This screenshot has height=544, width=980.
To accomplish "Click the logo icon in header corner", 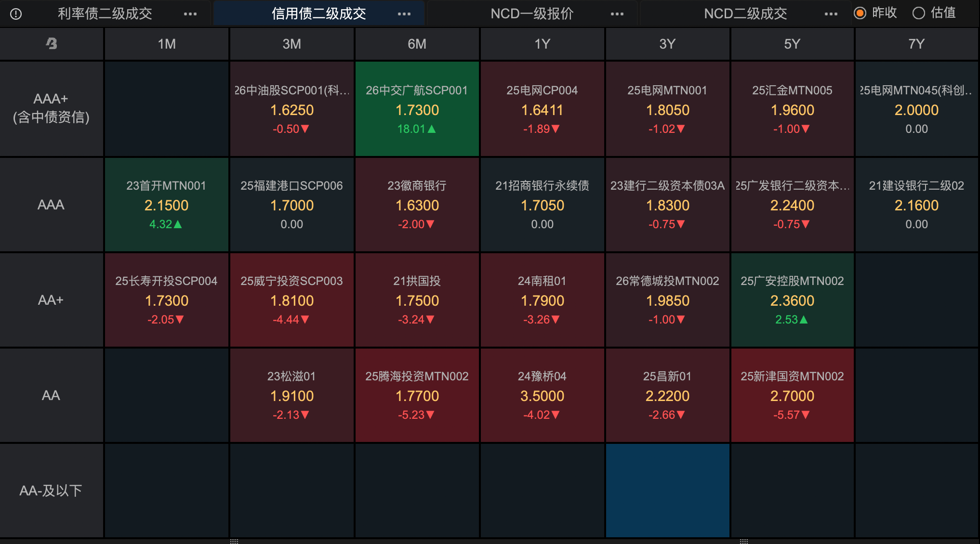I will click(51, 44).
